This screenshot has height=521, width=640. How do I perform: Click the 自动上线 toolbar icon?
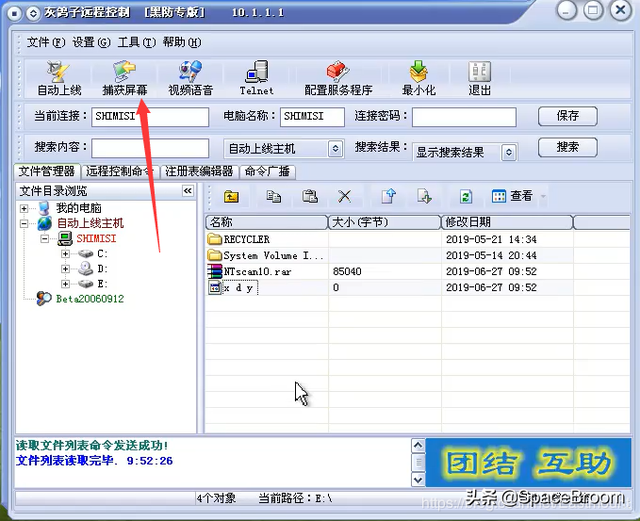click(x=59, y=79)
